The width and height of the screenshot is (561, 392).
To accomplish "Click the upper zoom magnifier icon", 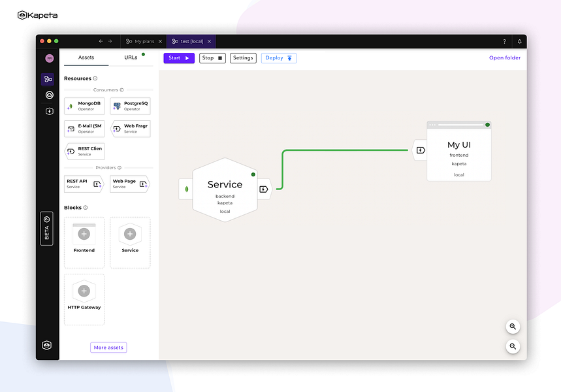I will [513, 327].
